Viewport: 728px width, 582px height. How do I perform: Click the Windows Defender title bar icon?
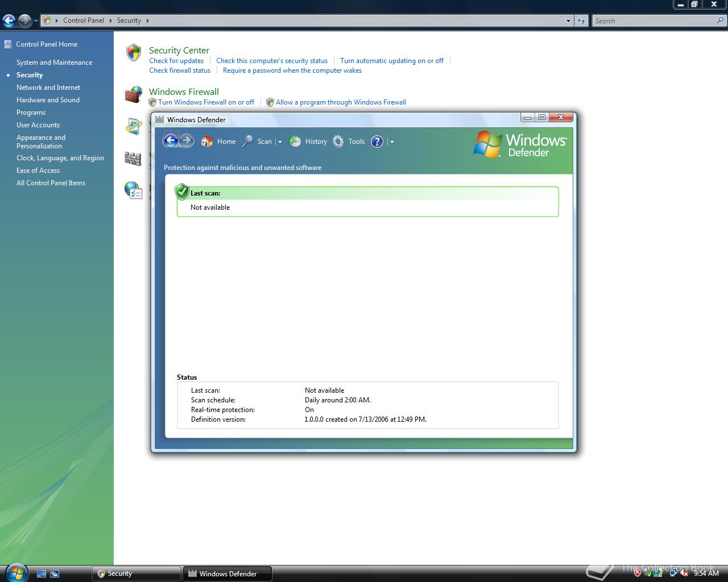pos(160,119)
